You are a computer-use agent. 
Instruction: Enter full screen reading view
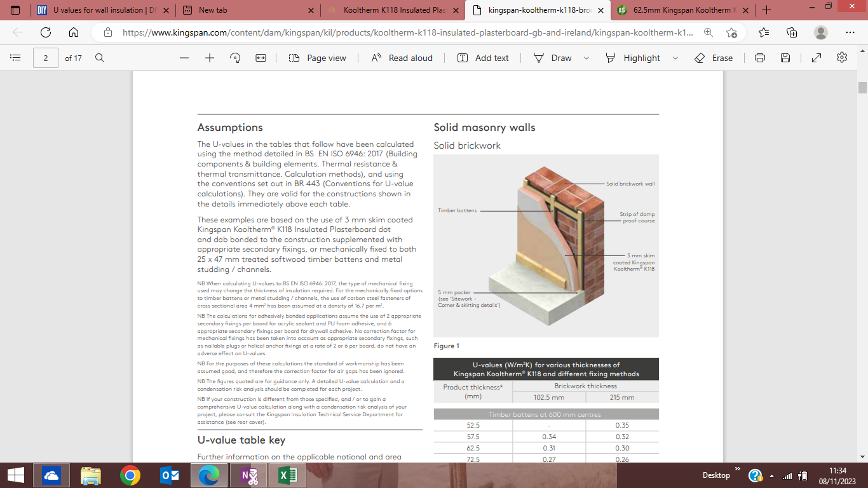click(816, 58)
